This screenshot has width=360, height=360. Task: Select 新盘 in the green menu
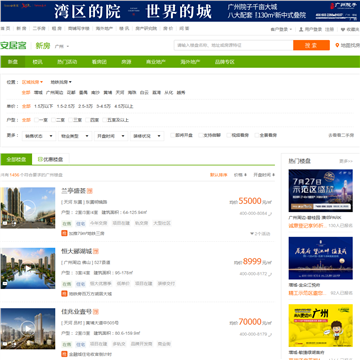(x=13, y=62)
